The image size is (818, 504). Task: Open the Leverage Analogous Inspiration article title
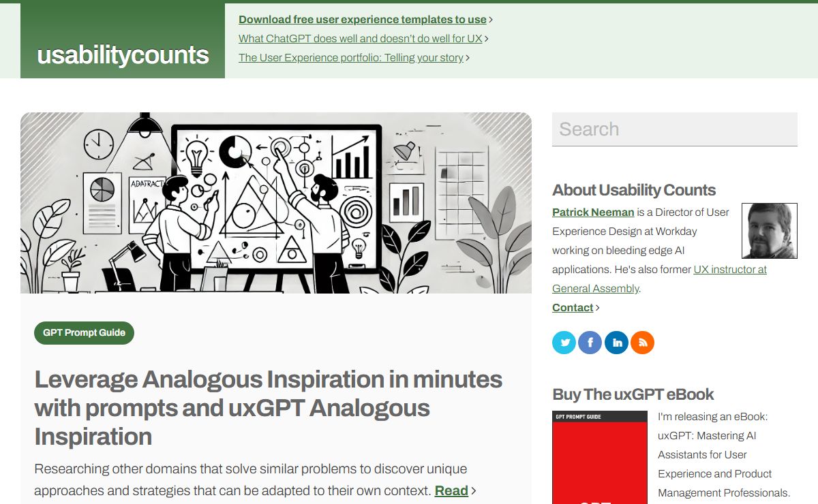(x=269, y=407)
